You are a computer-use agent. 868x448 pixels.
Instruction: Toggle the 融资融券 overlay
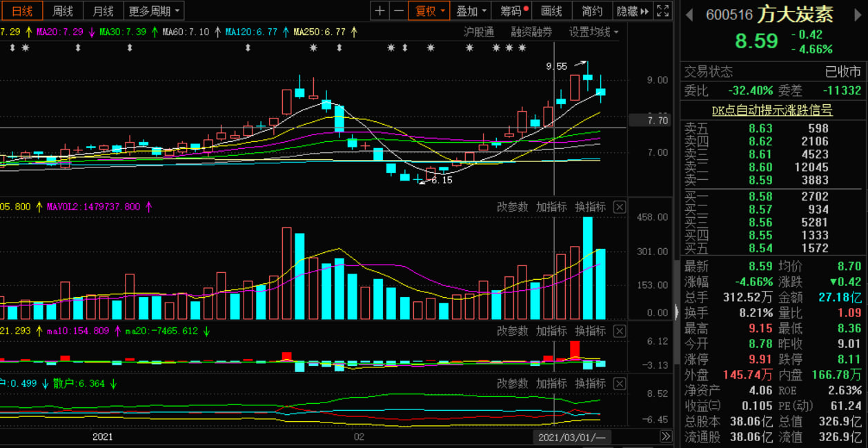point(531,32)
